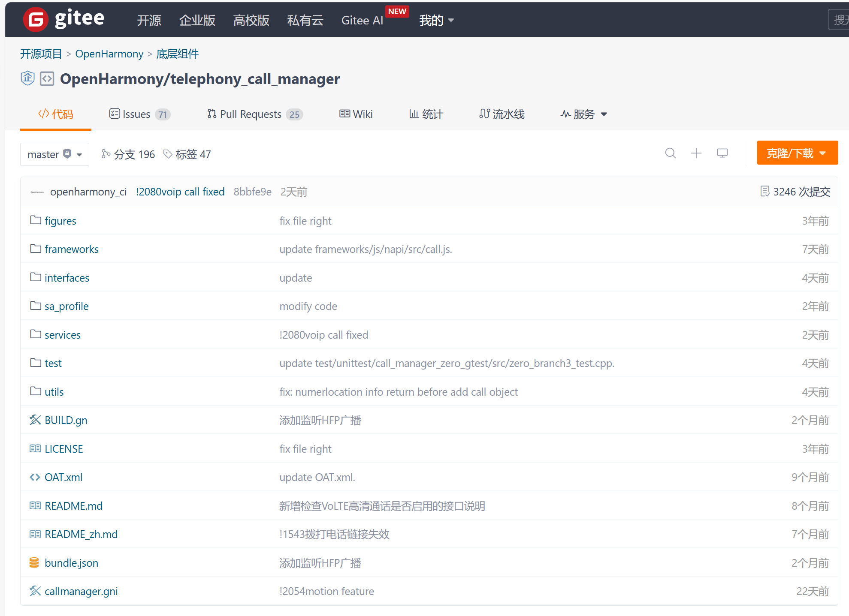The width and height of the screenshot is (849, 616).
Task: Click the enterprise badge icon beside repo title
Action: click(x=27, y=78)
